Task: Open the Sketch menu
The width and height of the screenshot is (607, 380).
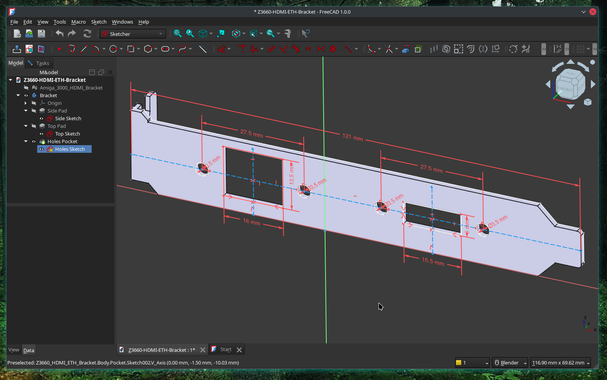Action: (x=99, y=22)
